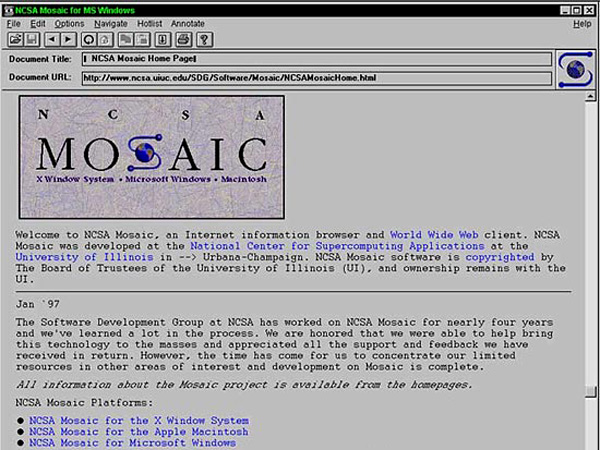Click the spinning globe Mosaic status icon

click(x=575, y=69)
